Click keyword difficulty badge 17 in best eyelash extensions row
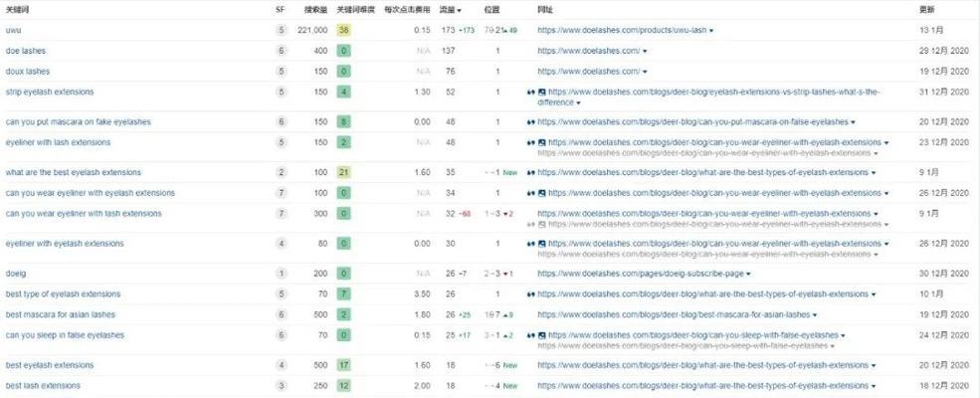This screenshot has height=398, width=980. [342, 365]
